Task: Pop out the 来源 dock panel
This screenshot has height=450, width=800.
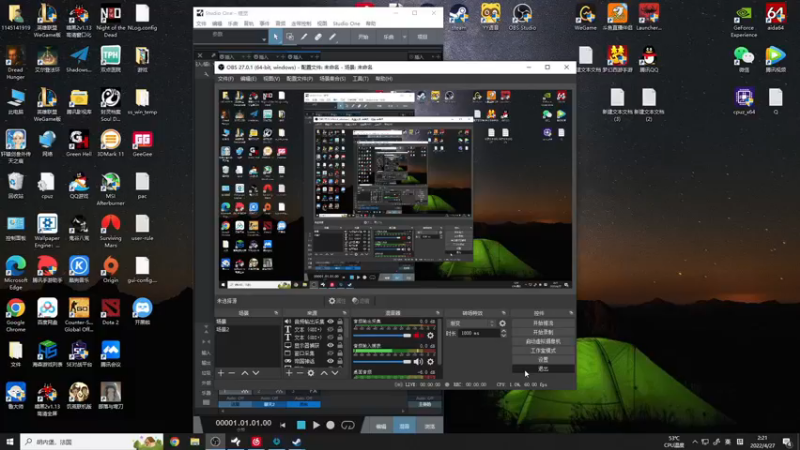Action: click(344, 313)
